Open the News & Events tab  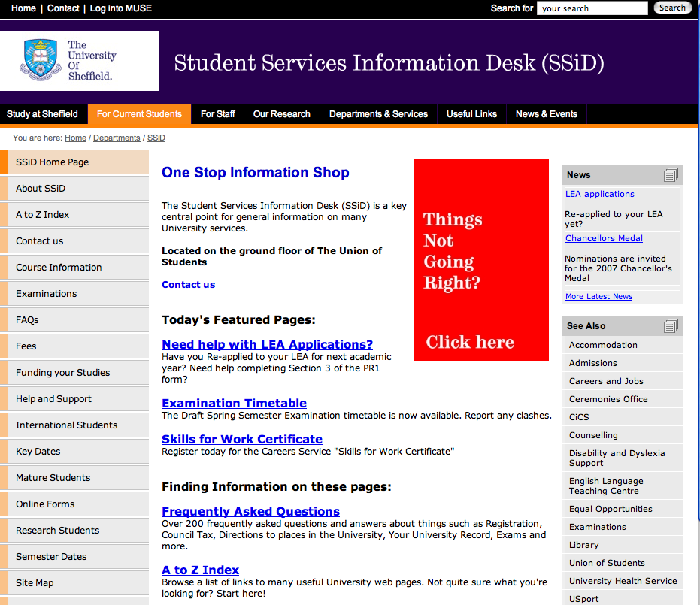point(547,114)
